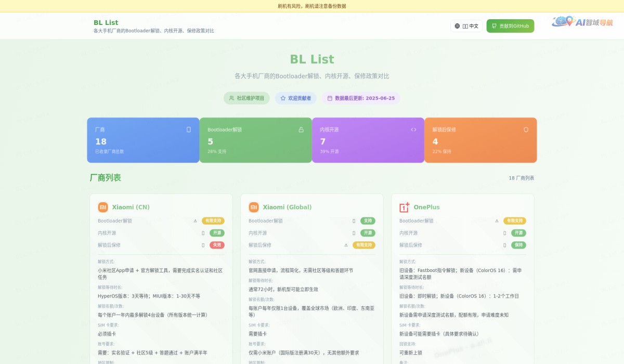Click the shield icon on the 解锁后保修 card
The image size is (624, 364).
[525, 129]
